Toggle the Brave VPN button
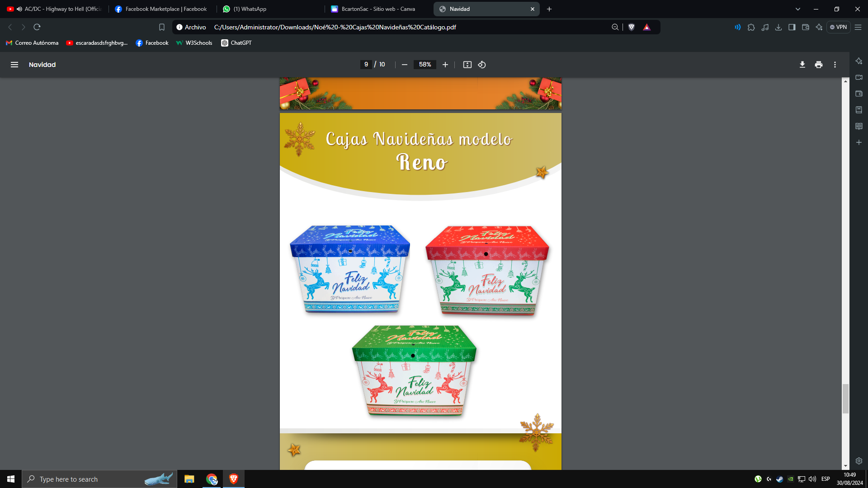Image resolution: width=868 pixels, height=488 pixels. (838, 27)
